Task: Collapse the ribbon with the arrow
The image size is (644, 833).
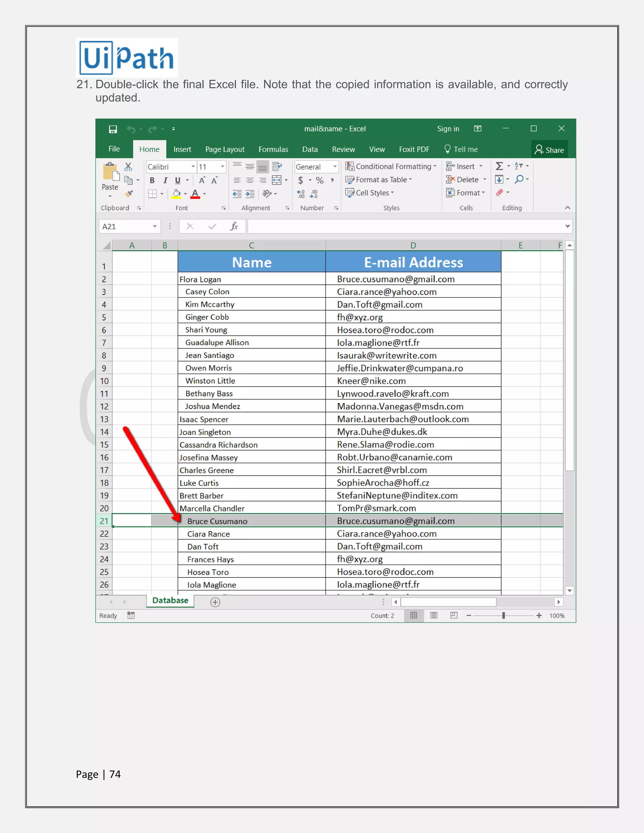Action: (x=568, y=208)
